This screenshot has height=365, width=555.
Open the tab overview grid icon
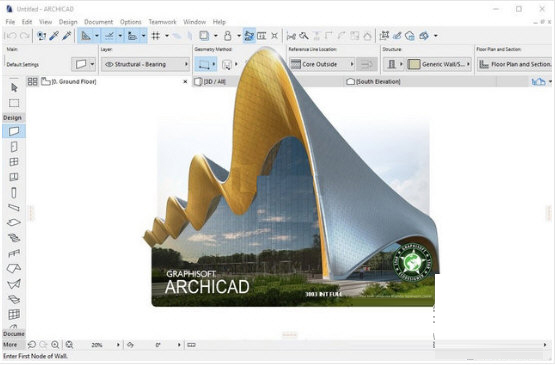tap(33, 82)
